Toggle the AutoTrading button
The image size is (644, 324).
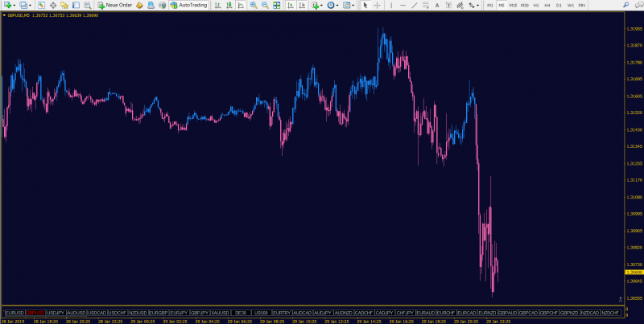pos(188,6)
